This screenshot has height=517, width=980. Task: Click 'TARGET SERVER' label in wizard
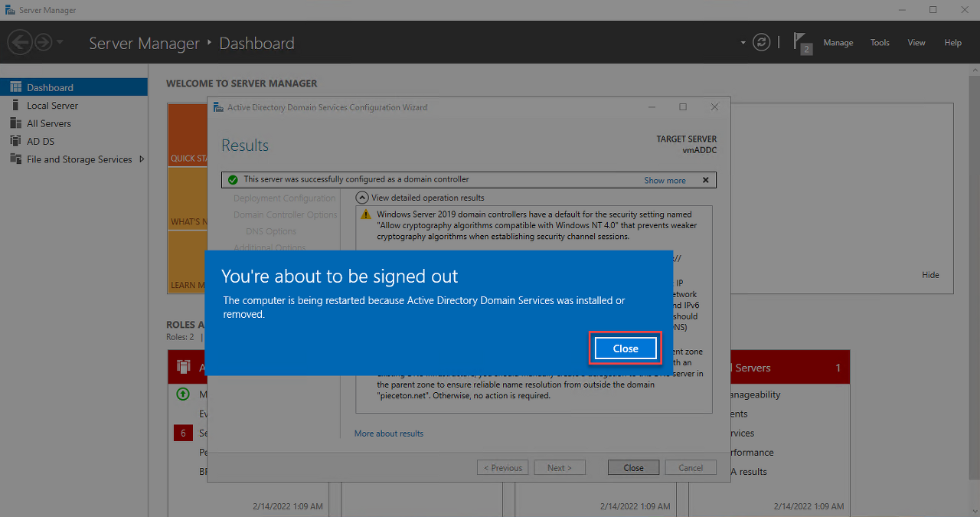(x=687, y=139)
